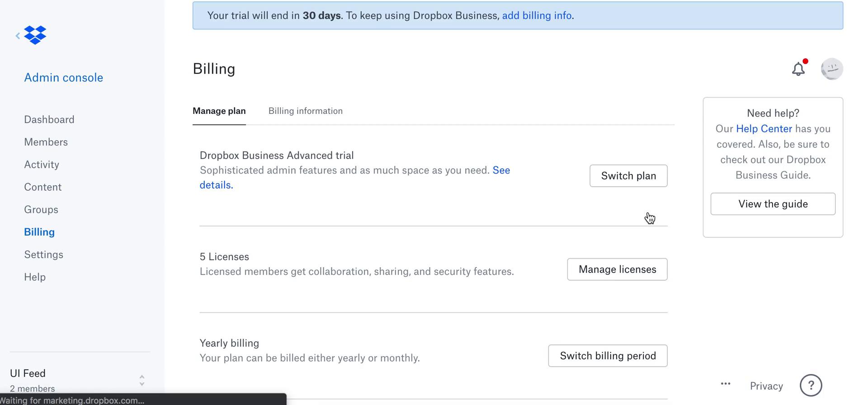The height and width of the screenshot is (405, 868).
Task: Select Billing in the sidebar
Action: 39,232
